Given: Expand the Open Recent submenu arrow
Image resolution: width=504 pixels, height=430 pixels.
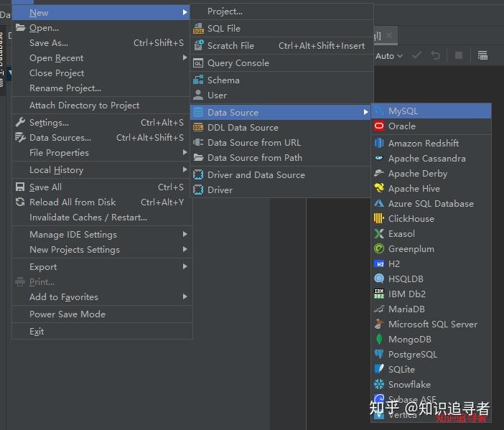Looking at the screenshot, I should pyautogui.click(x=185, y=57).
